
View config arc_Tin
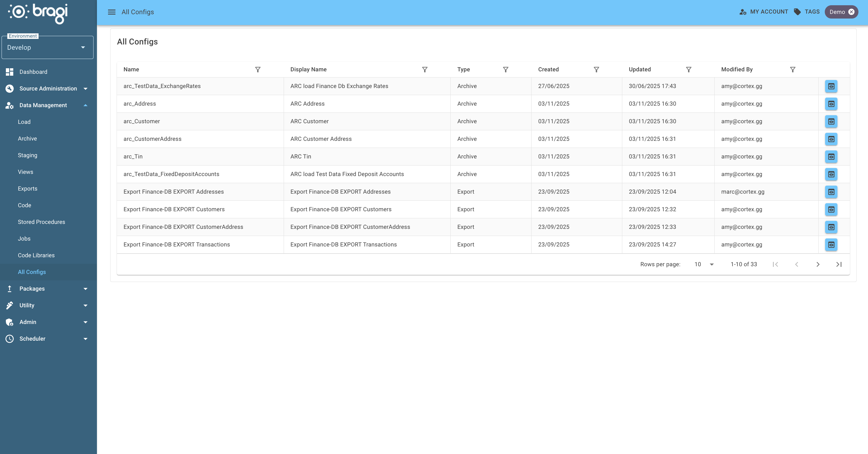coord(831,157)
